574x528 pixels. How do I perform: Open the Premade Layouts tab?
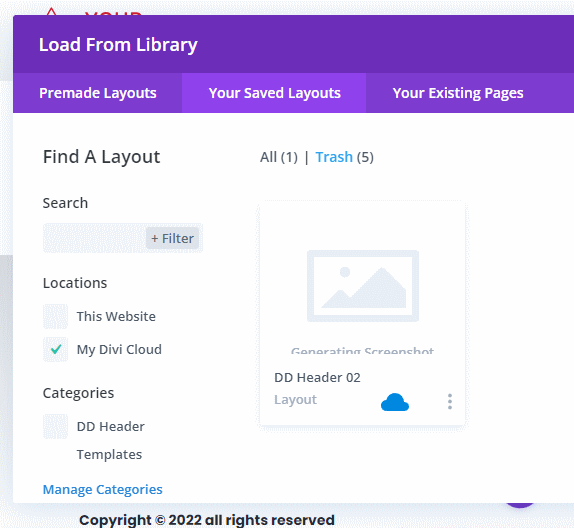pyautogui.click(x=98, y=93)
